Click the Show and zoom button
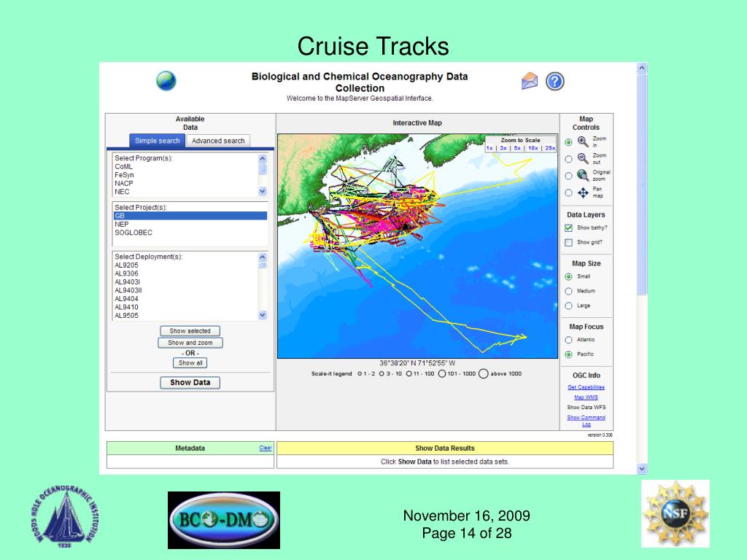This screenshot has height=560, width=747. [190, 343]
